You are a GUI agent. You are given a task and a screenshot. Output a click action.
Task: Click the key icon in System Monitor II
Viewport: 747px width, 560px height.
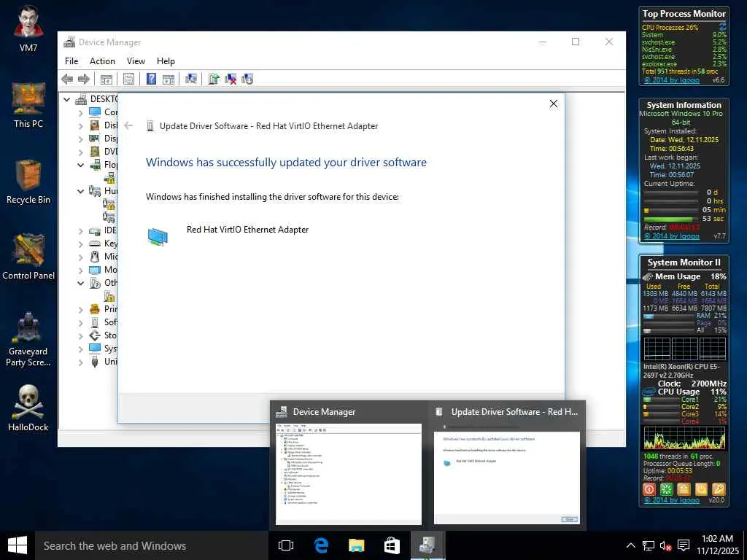pos(719,489)
